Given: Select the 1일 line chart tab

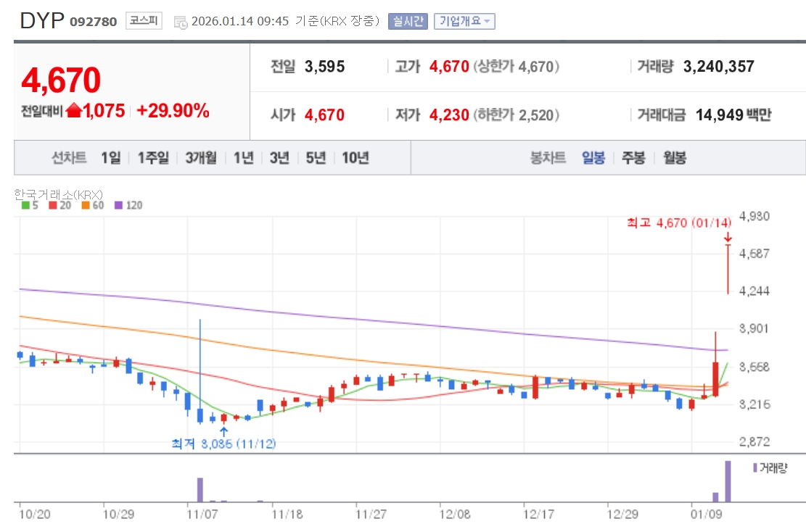Looking at the screenshot, I should pos(110,158).
